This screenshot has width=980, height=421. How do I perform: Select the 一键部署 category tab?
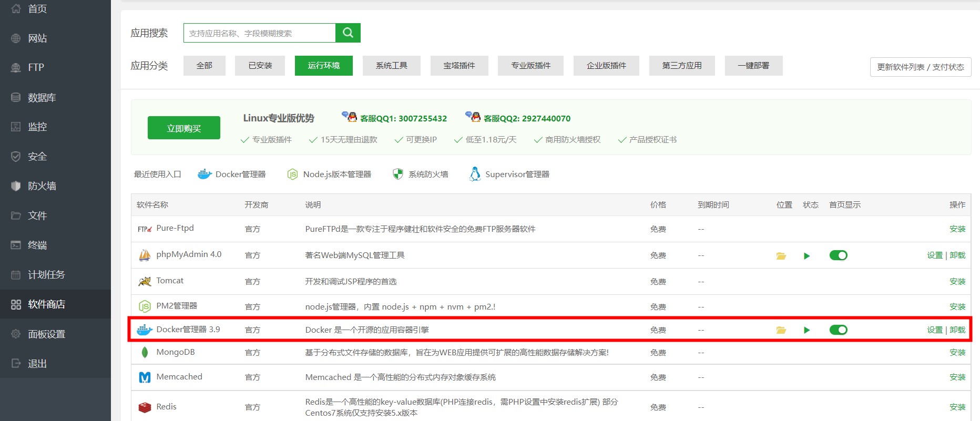point(753,66)
